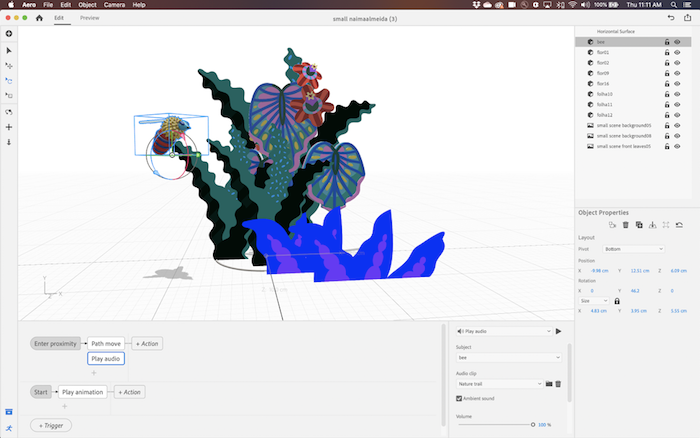The width and height of the screenshot is (700, 438).
Task: Select the flor16 layer row
Action: click(x=633, y=84)
